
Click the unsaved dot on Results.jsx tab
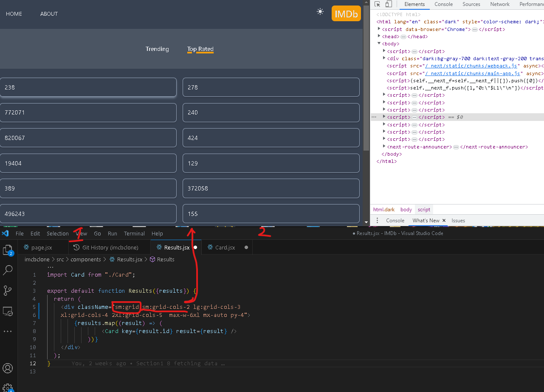pyautogui.click(x=195, y=247)
